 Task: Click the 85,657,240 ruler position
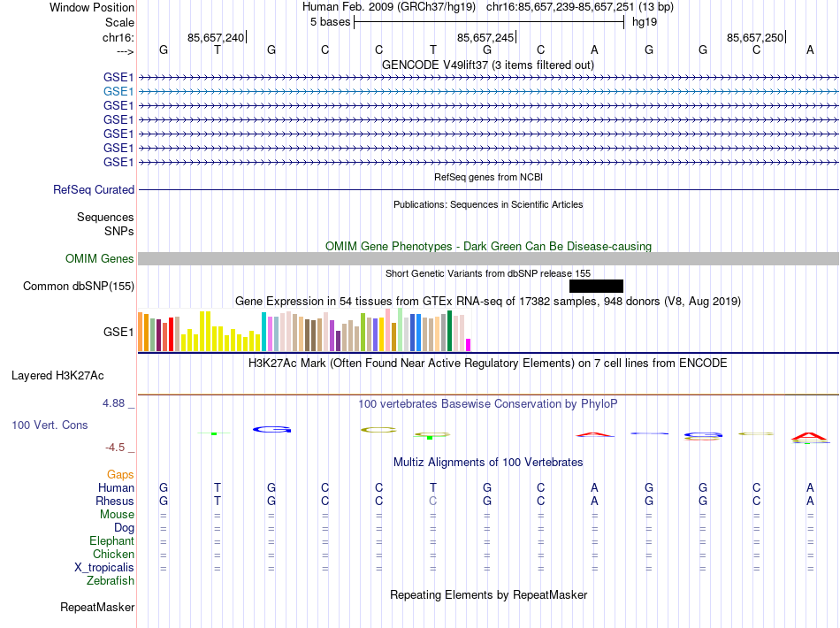(x=216, y=37)
